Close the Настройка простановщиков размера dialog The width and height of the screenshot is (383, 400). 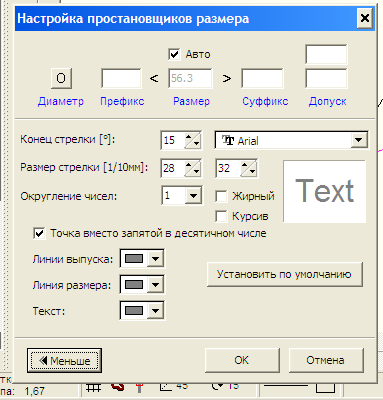(x=365, y=18)
